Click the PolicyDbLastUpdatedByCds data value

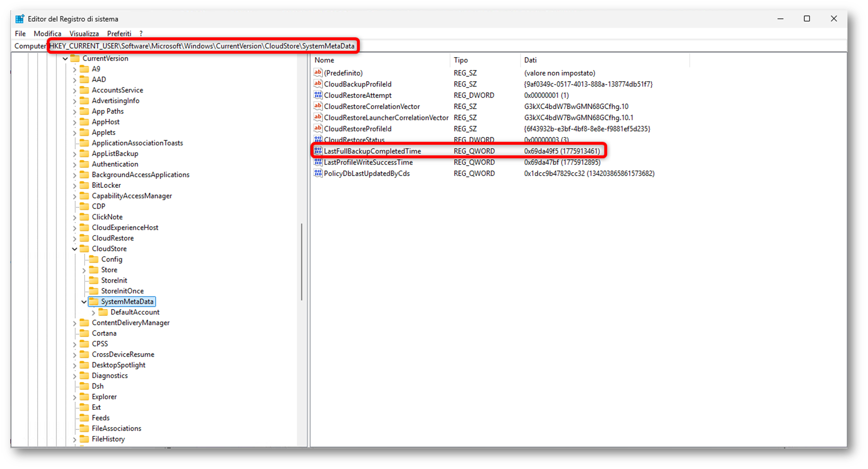(x=589, y=174)
